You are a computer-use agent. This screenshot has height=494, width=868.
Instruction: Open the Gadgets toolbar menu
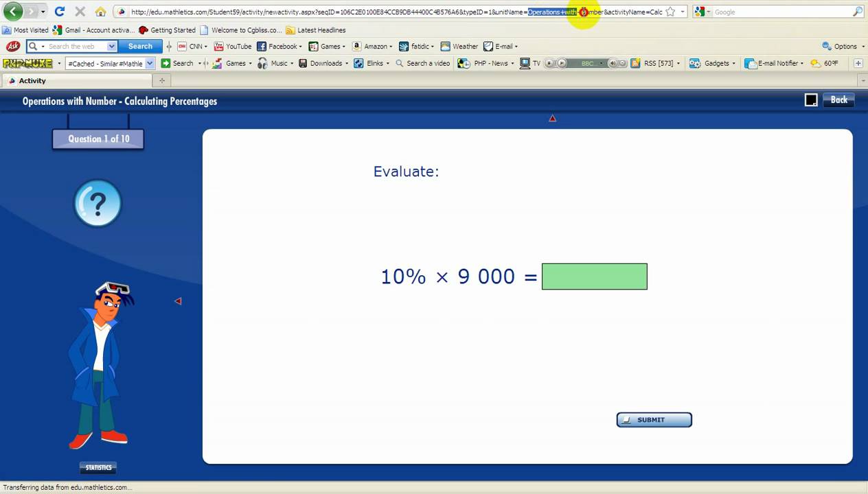click(x=711, y=63)
